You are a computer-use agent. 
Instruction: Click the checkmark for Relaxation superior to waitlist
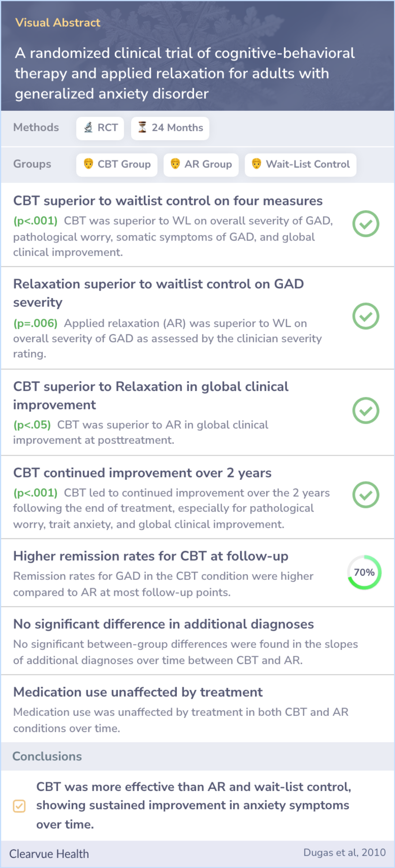tap(365, 316)
